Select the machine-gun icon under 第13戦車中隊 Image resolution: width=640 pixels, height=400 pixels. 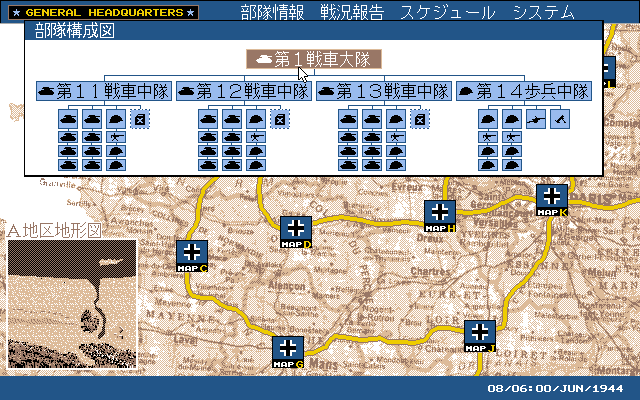pos(396,137)
